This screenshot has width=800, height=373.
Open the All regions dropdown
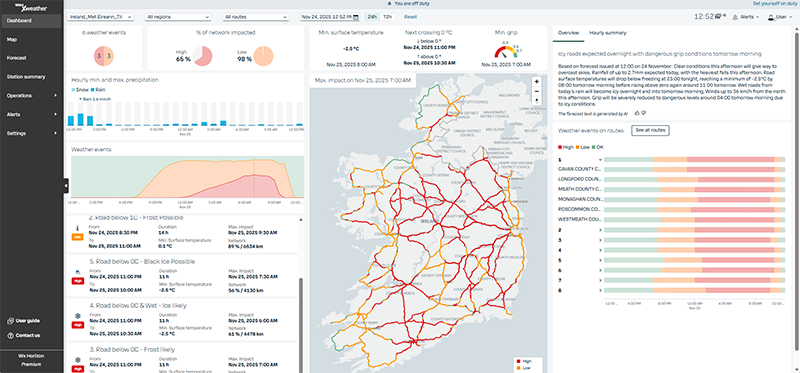pos(178,17)
